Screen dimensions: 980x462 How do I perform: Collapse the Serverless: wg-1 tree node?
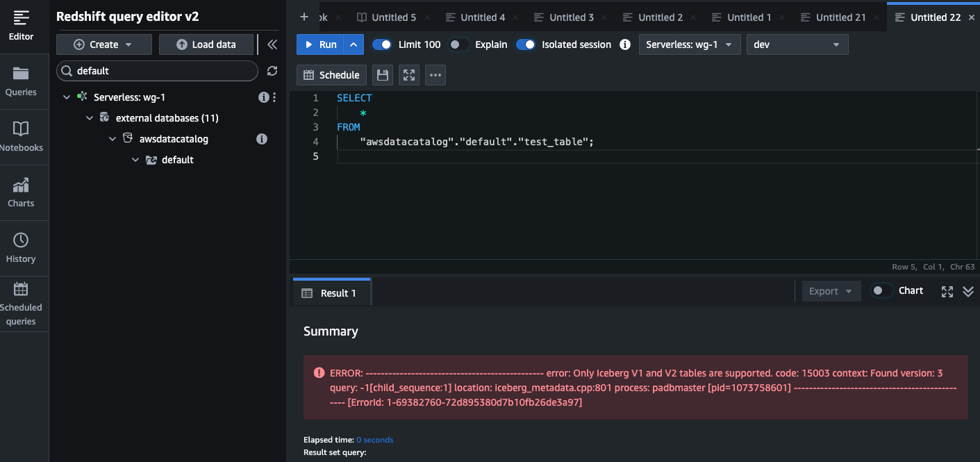pos(67,97)
